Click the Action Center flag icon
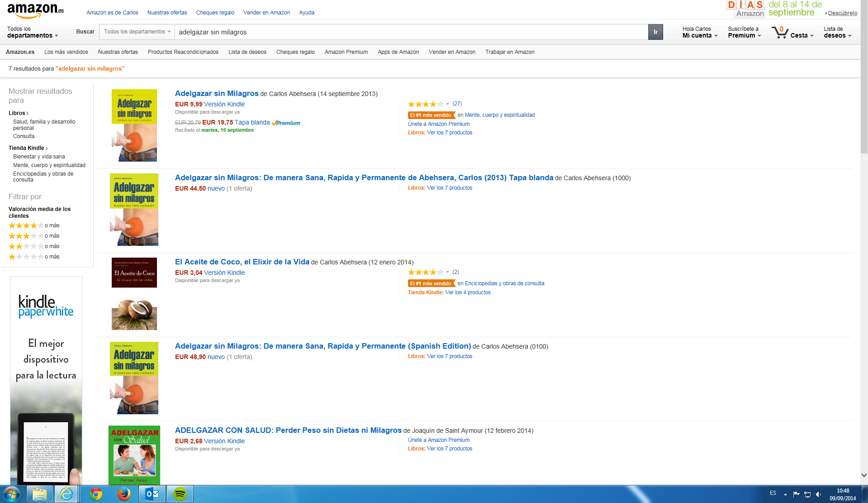The width and height of the screenshot is (868, 503). (x=797, y=494)
